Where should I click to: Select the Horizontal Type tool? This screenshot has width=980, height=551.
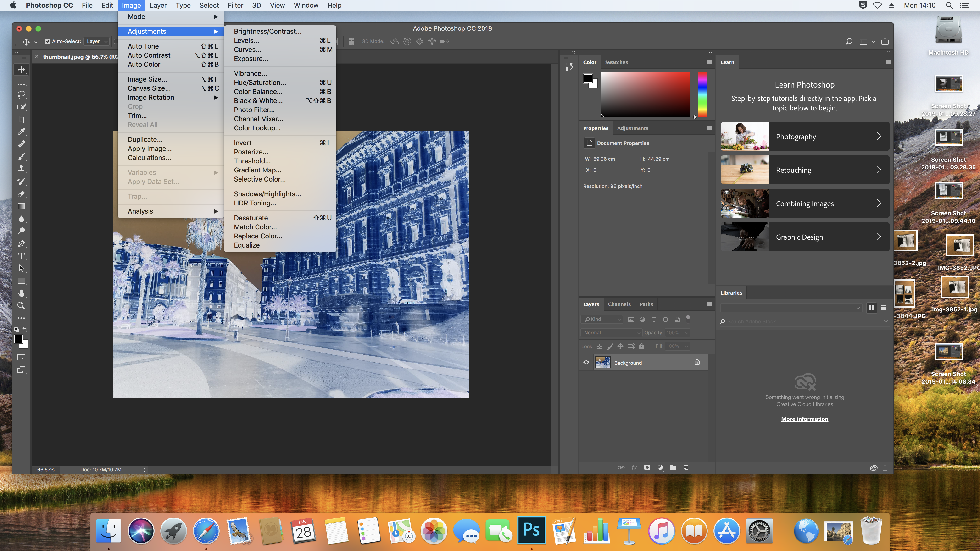[21, 256]
